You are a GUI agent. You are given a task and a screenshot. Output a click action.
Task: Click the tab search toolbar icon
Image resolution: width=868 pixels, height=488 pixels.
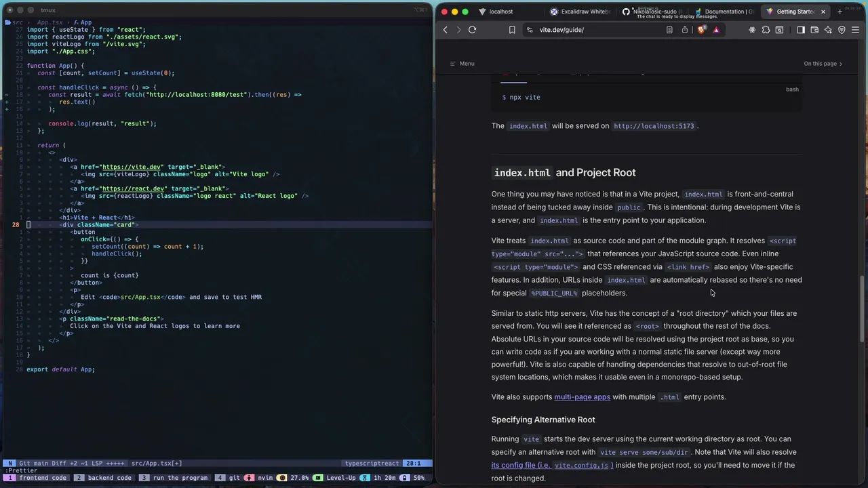[779, 30]
